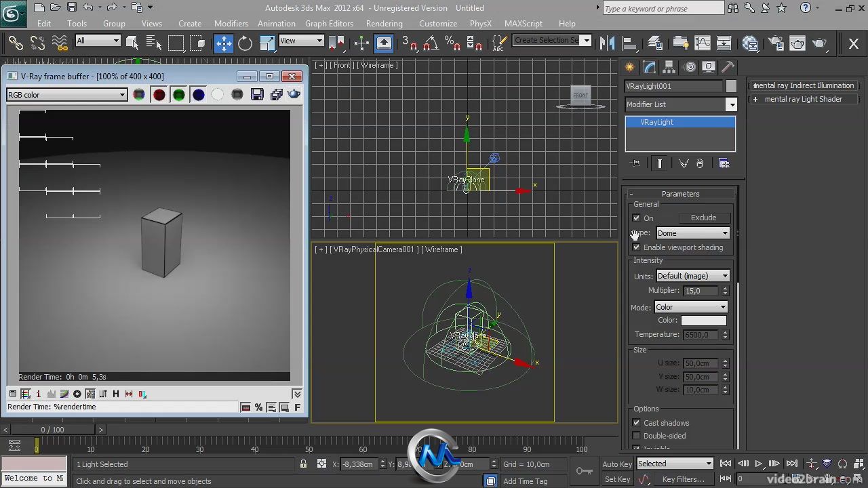Pick Rectangular Selection Region tool
The width and height of the screenshot is (868, 488).
click(176, 43)
